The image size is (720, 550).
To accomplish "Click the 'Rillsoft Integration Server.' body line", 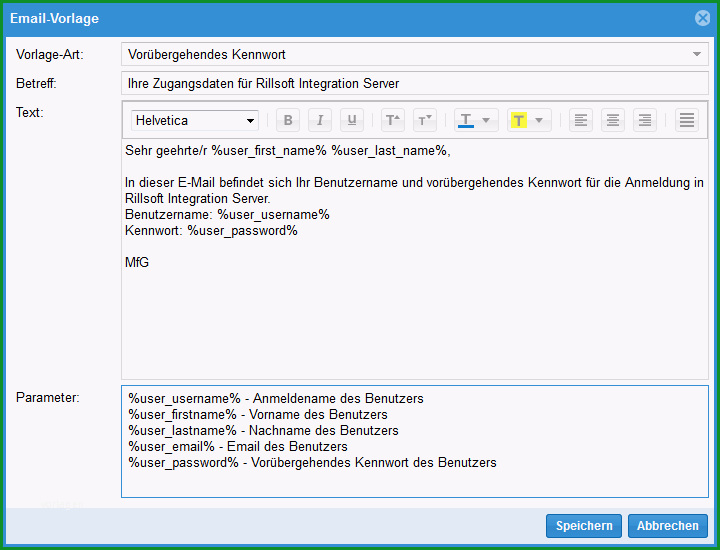I will (x=198, y=198).
